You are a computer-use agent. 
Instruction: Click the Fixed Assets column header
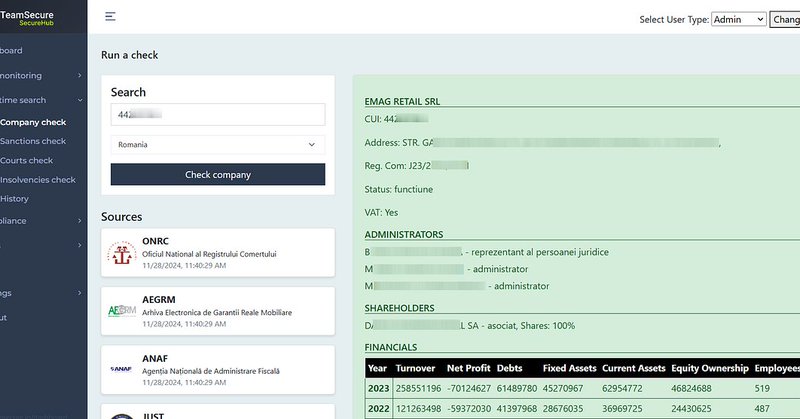click(569, 368)
